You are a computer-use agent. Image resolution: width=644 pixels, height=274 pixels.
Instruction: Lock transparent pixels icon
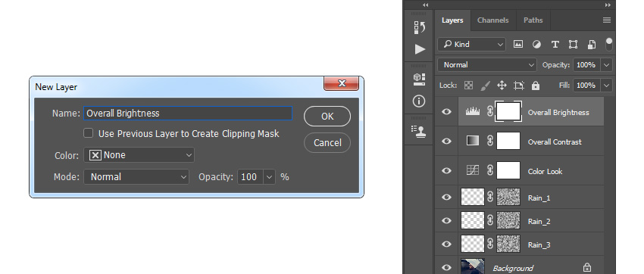(x=468, y=86)
